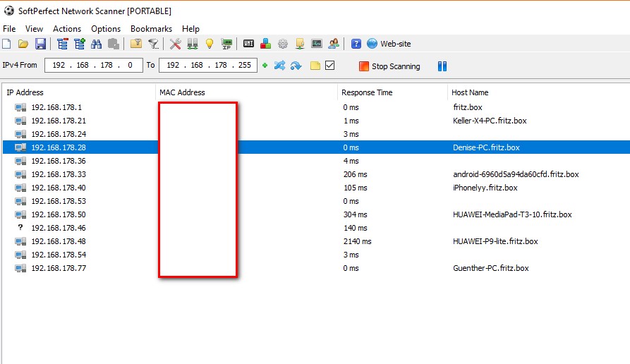Viewport: 630px width, 364px height.
Task: Click the remote computer connection icon
Action: pos(300,44)
